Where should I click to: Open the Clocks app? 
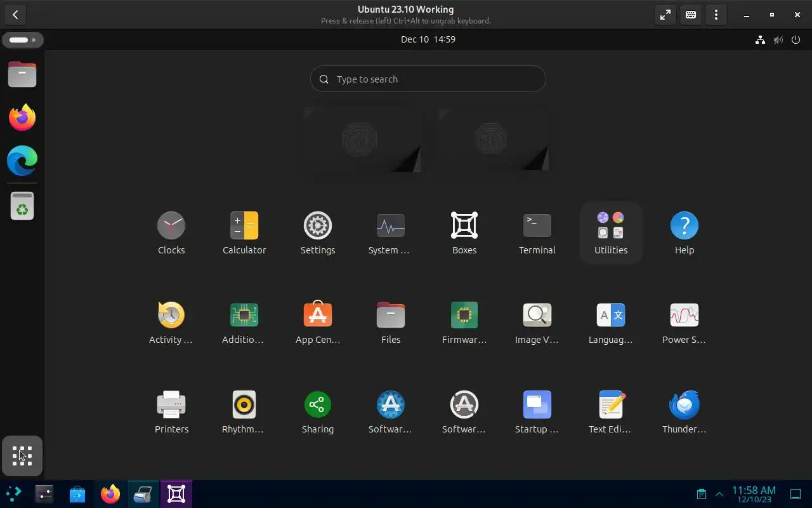171,233
